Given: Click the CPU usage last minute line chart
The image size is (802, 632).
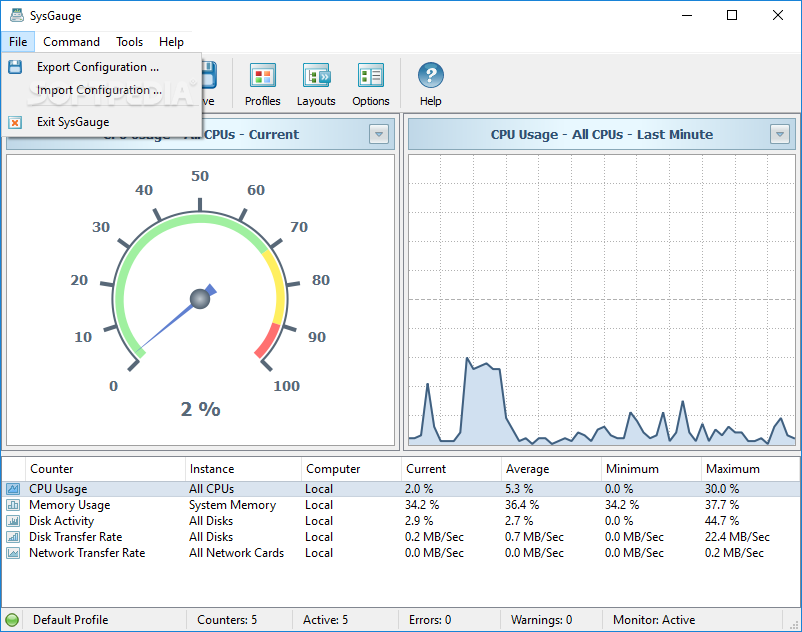Looking at the screenshot, I should [602, 300].
